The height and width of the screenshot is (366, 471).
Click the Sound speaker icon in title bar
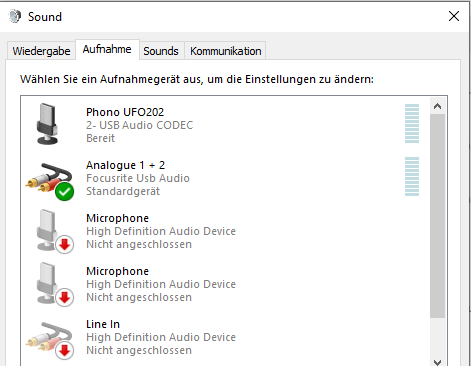point(15,16)
